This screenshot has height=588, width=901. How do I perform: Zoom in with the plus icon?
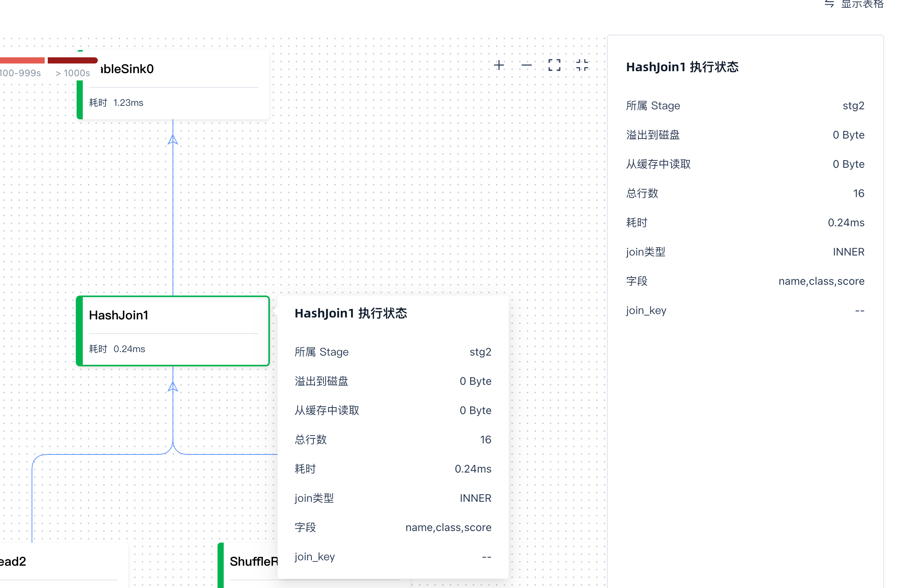(499, 65)
